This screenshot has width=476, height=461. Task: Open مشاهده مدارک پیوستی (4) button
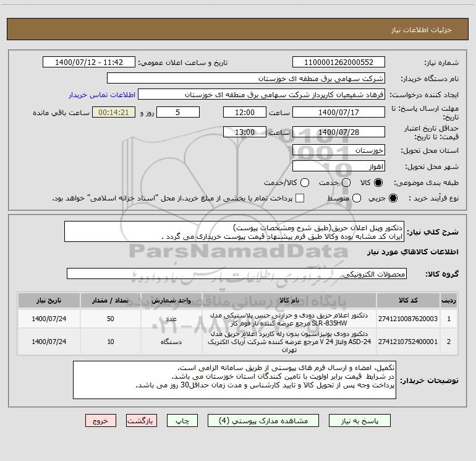pyautogui.click(x=263, y=421)
